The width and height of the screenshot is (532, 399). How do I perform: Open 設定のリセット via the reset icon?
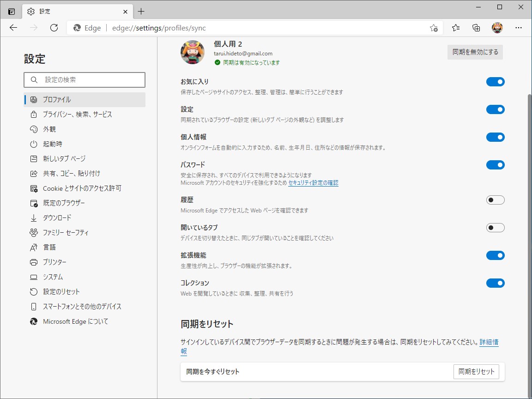pos(33,291)
